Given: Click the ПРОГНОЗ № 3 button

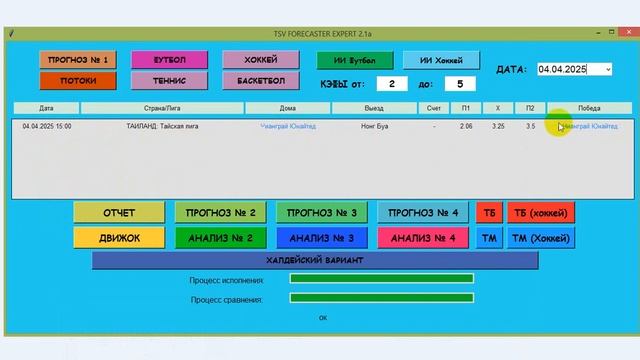Looking at the screenshot, I should tap(322, 213).
